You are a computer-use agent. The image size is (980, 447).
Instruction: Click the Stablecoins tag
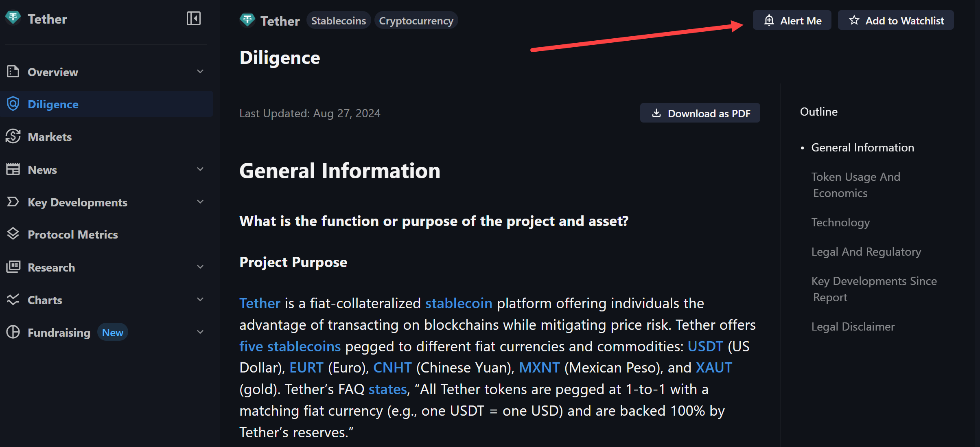(338, 20)
